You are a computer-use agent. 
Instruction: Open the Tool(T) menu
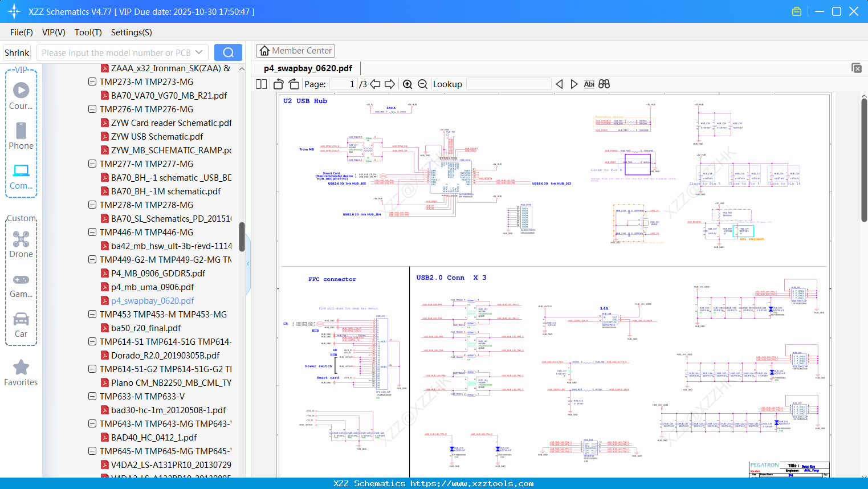coord(88,32)
